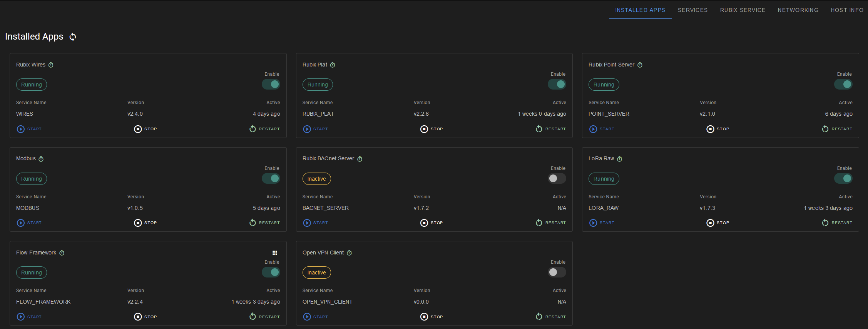
Task: Restart the LORA_RAW service
Action: (x=837, y=223)
